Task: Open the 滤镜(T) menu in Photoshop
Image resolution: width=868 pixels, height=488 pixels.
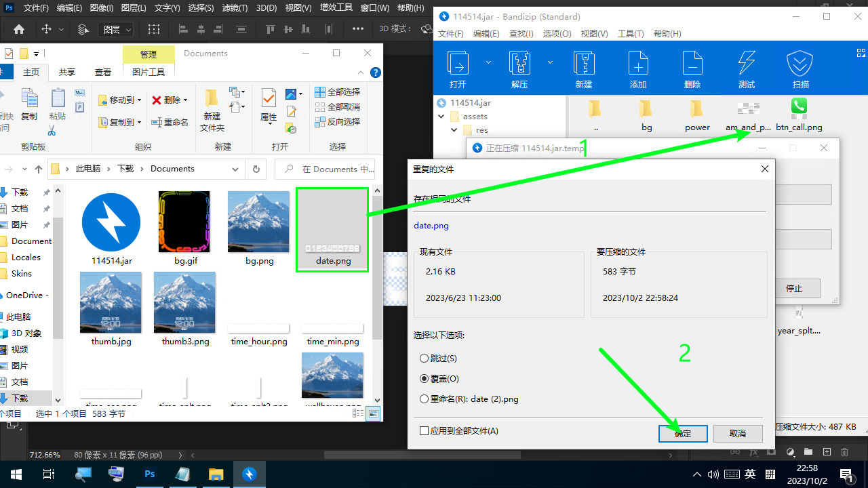Action: coord(235,8)
